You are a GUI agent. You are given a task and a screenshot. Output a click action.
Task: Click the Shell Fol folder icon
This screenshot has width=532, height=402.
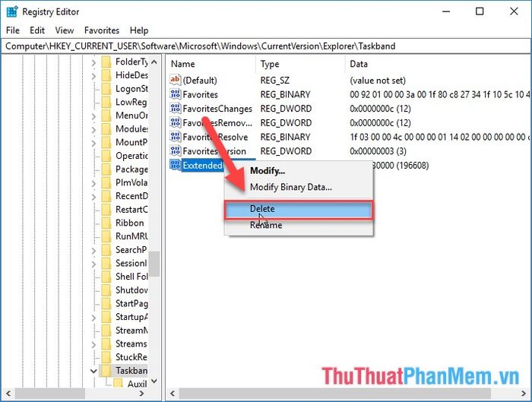coord(106,277)
